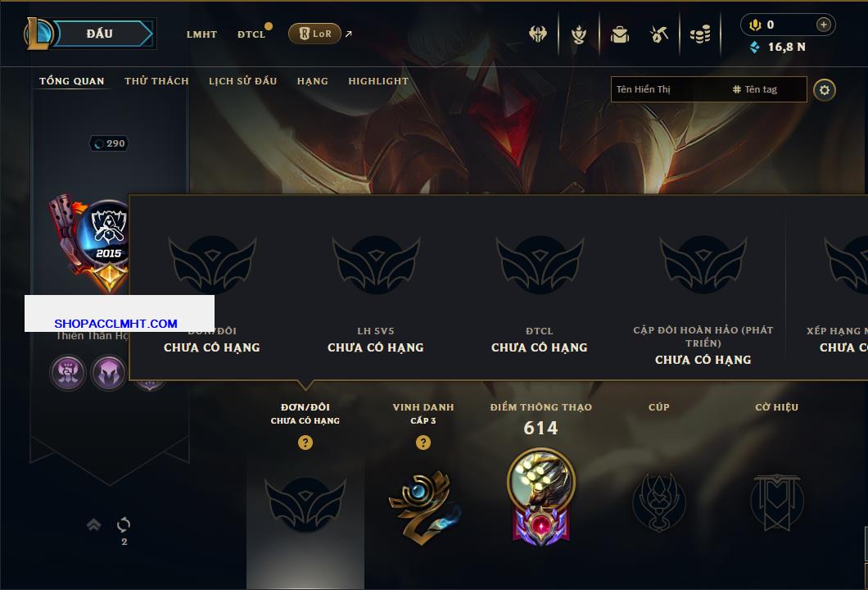Screen dimensions: 868x590
Task: Click the loot crest icon
Action: (578, 35)
